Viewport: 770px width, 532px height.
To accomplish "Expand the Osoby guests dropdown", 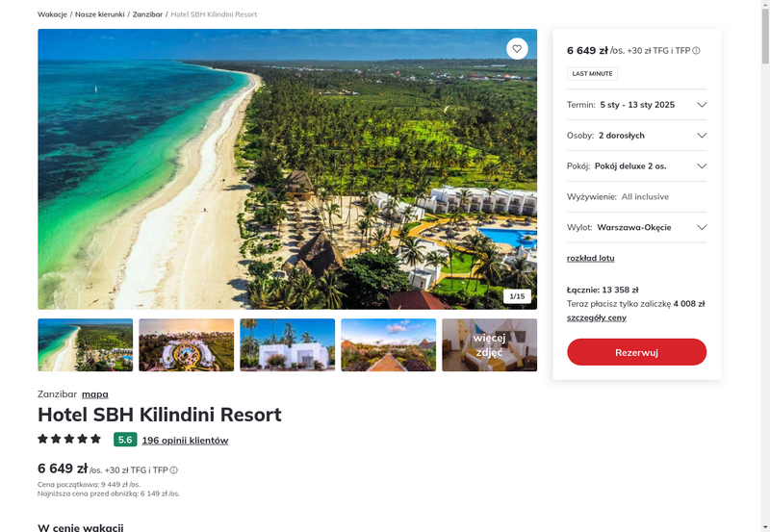I will coord(636,136).
